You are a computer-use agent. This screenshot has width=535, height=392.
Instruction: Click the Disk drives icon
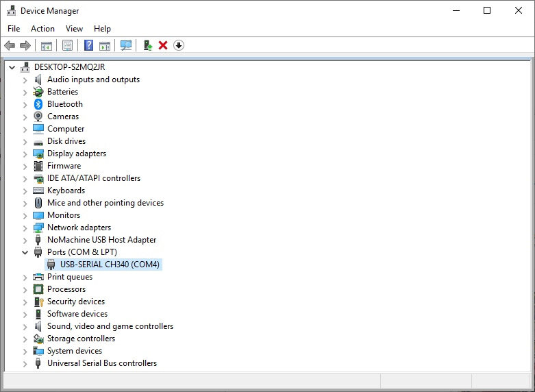click(38, 142)
